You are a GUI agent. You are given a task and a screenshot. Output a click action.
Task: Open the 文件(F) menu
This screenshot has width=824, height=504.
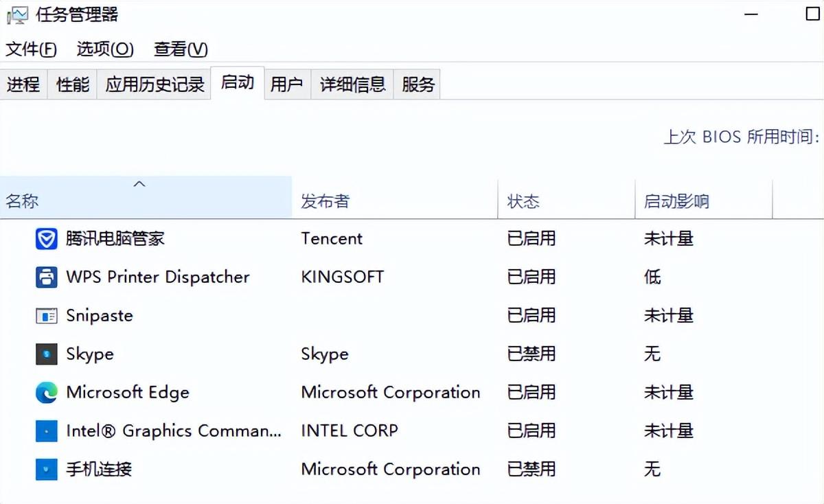point(31,49)
